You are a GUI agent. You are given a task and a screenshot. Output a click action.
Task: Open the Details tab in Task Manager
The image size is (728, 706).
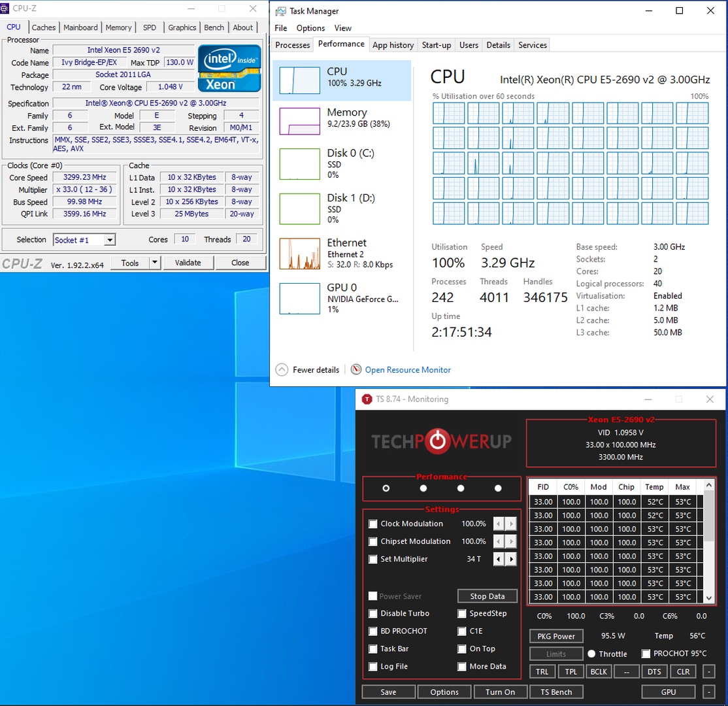click(x=498, y=45)
